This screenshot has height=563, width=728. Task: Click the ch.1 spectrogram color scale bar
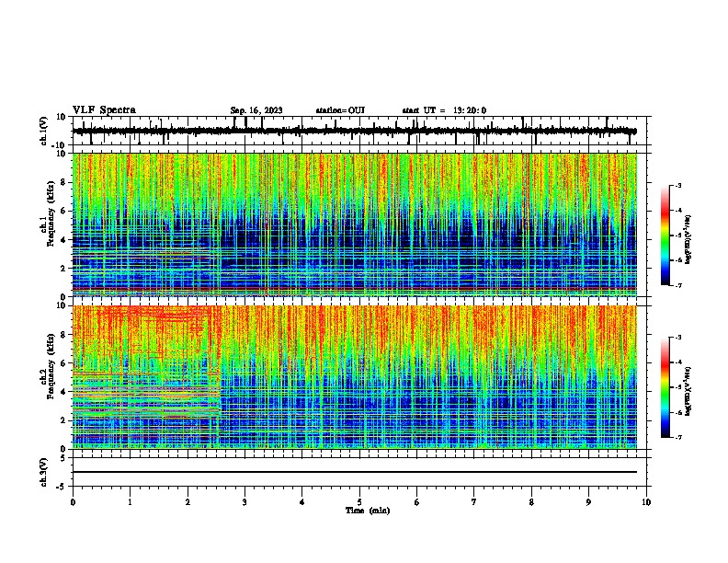coord(665,236)
